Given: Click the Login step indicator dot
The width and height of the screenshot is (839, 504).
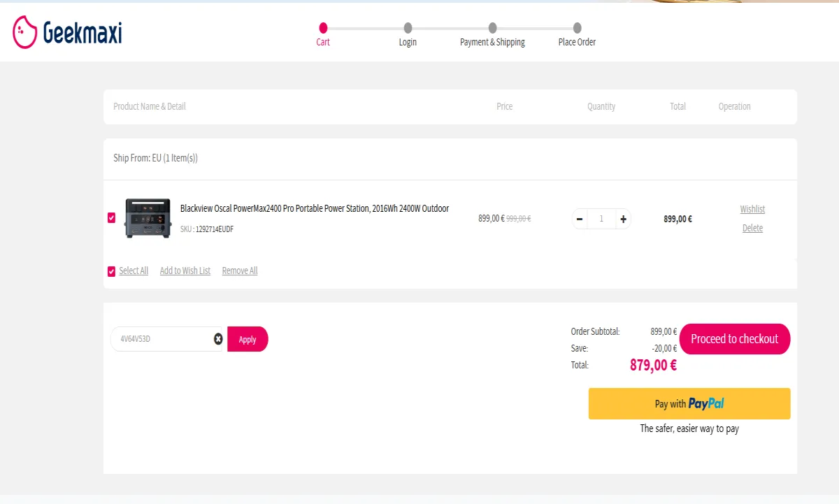Looking at the screenshot, I should pos(408,29).
